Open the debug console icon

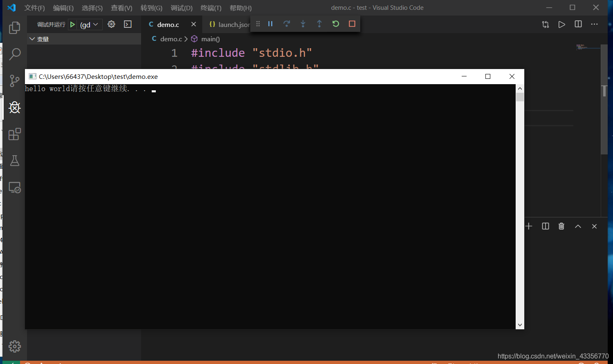click(x=128, y=25)
